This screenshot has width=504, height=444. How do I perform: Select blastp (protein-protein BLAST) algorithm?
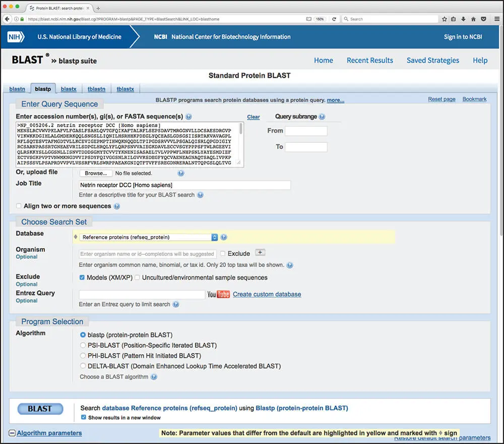[83, 335]
